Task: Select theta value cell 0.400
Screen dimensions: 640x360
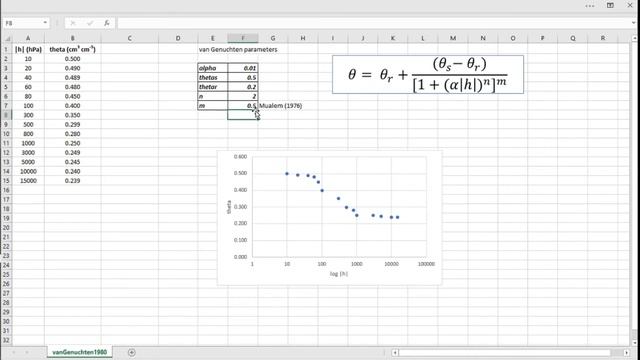Action: pyautogui.click(x=73, y=106)
